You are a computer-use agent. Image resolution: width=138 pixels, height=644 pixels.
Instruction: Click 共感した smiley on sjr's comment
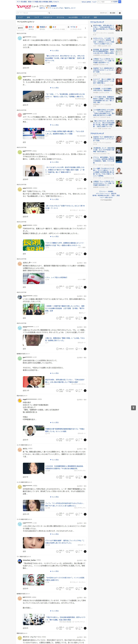(x=57, y=68)
